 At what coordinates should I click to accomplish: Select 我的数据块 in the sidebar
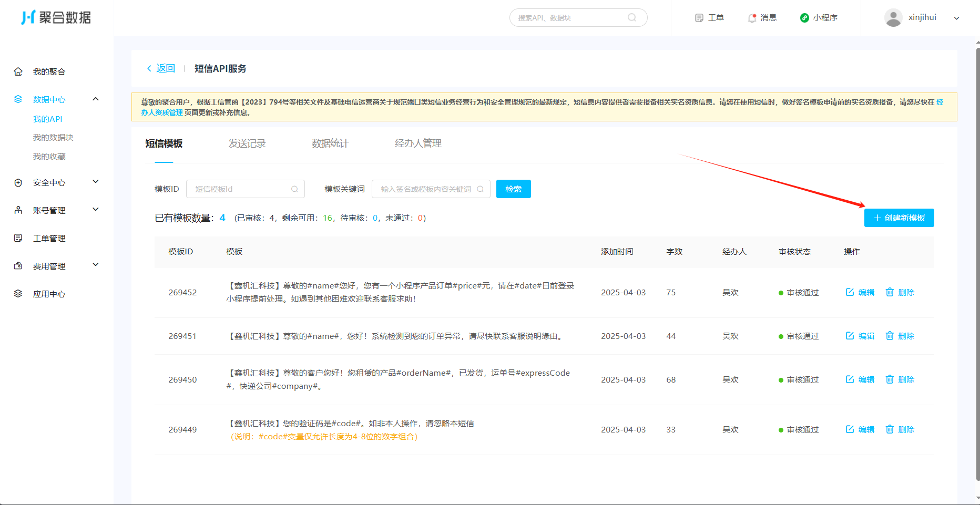click(x=53, y=137)
